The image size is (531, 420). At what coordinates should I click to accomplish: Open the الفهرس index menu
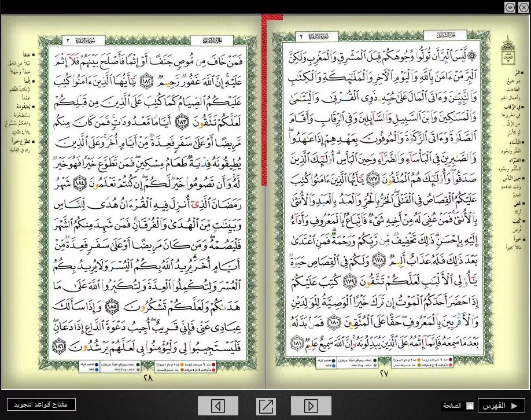[501, 406]
